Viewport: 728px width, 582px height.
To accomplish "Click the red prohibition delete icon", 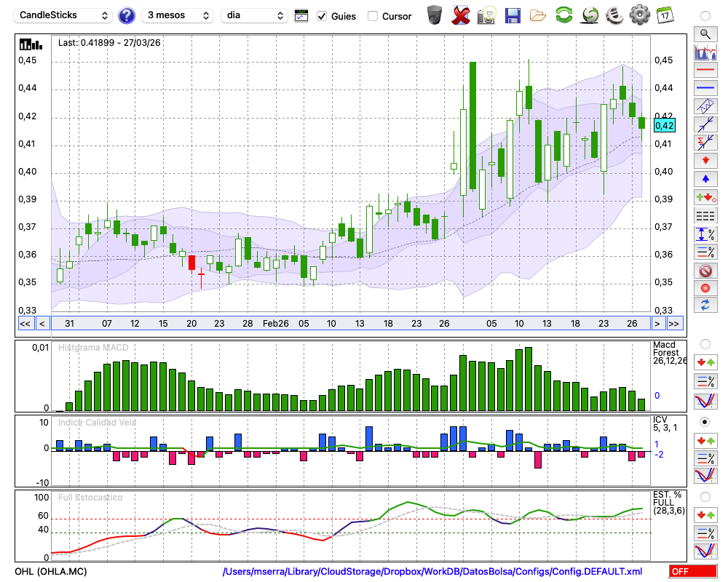I will pyautogui.click(x=705, y=271).
